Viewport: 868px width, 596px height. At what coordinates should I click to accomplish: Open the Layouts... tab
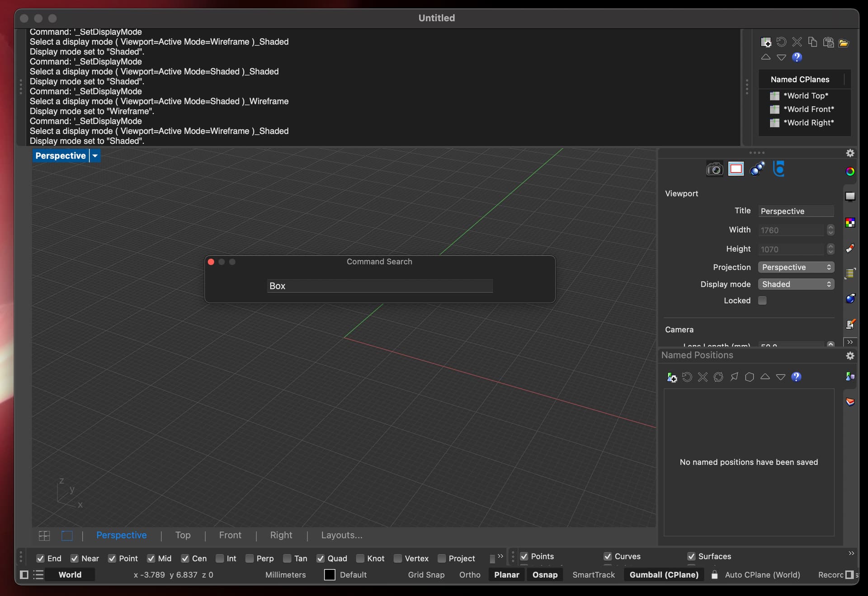(341, 535)
